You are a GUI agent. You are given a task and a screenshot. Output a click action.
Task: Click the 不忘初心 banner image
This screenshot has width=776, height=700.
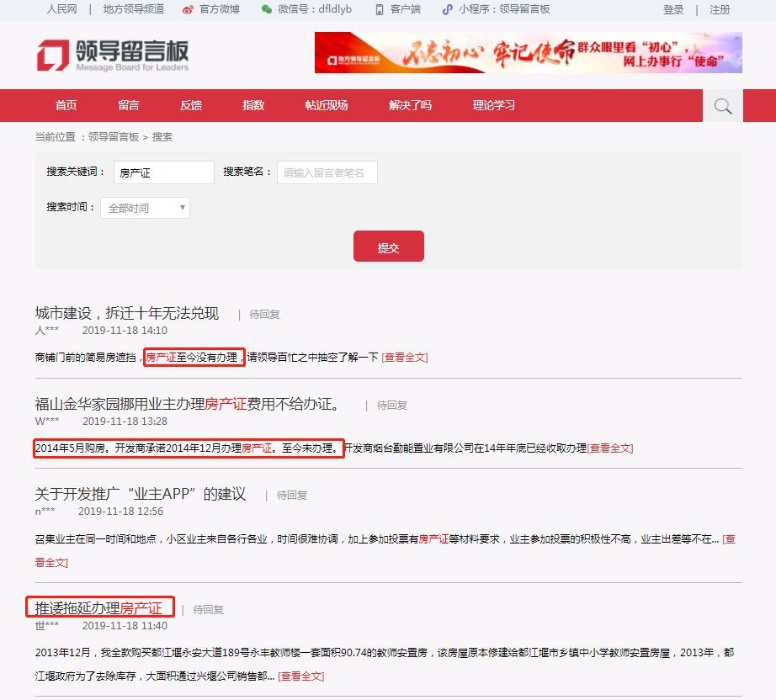[x=528, y=52]
